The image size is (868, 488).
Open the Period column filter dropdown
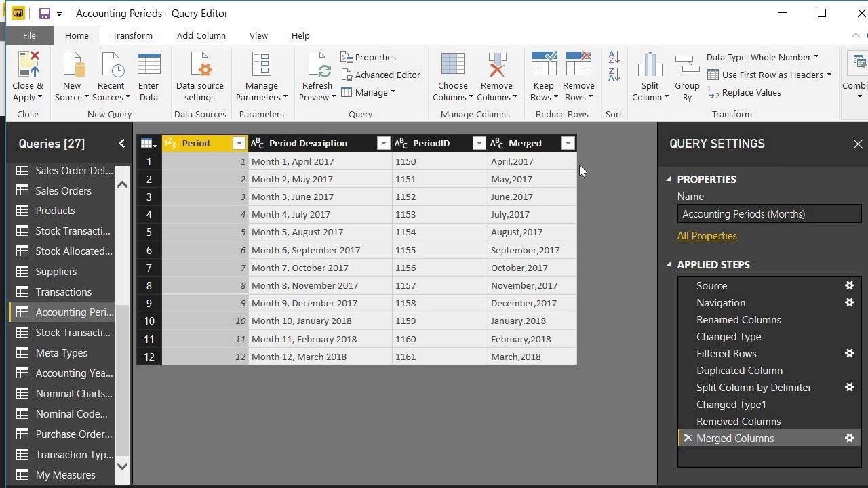[x=239, y=143]
